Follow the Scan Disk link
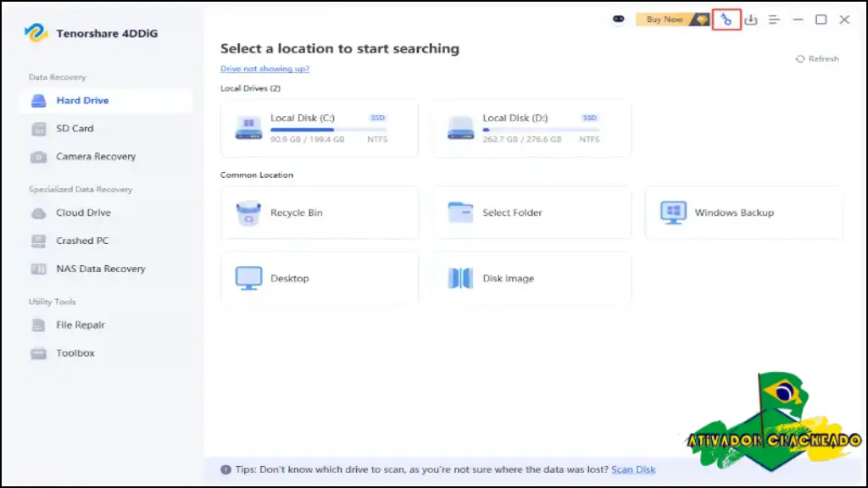868x488 pixels. tap(633, 469)
